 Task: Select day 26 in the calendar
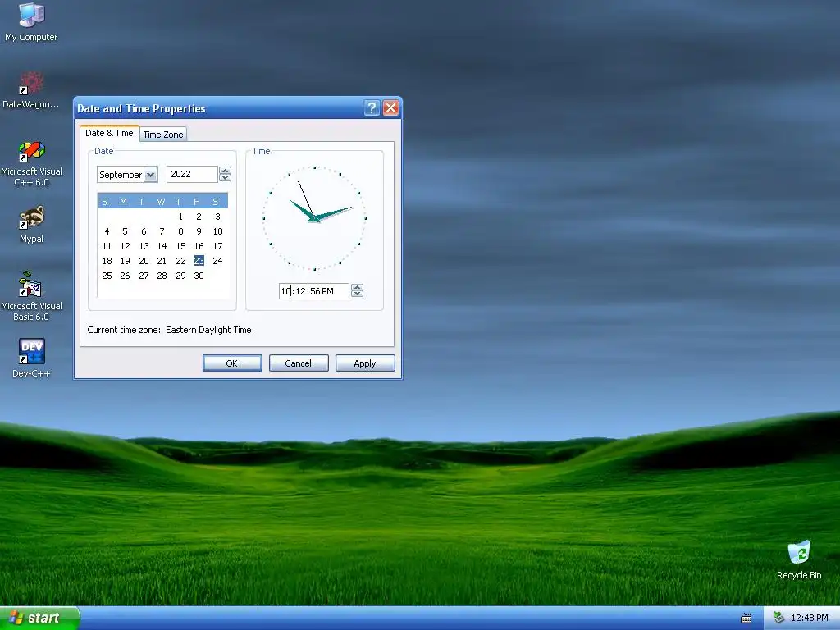pos(125,276)
